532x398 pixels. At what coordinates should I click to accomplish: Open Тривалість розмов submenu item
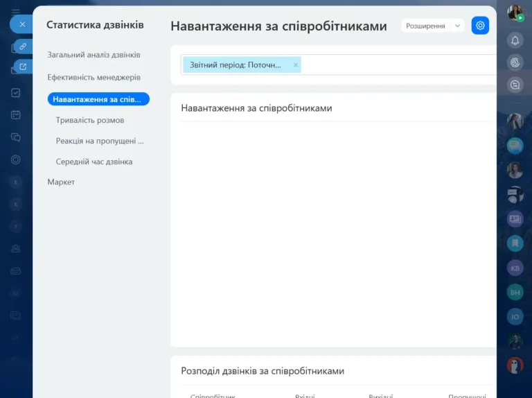coord(90,120)
